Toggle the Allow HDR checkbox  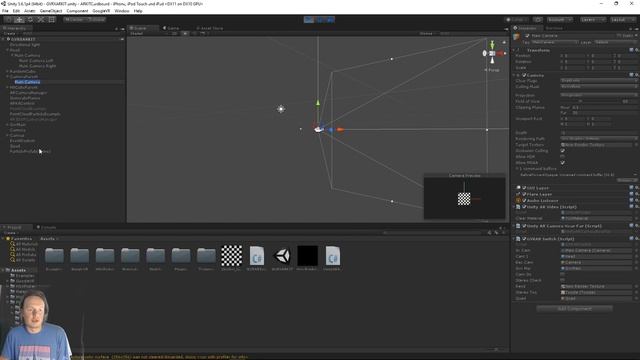562,156
